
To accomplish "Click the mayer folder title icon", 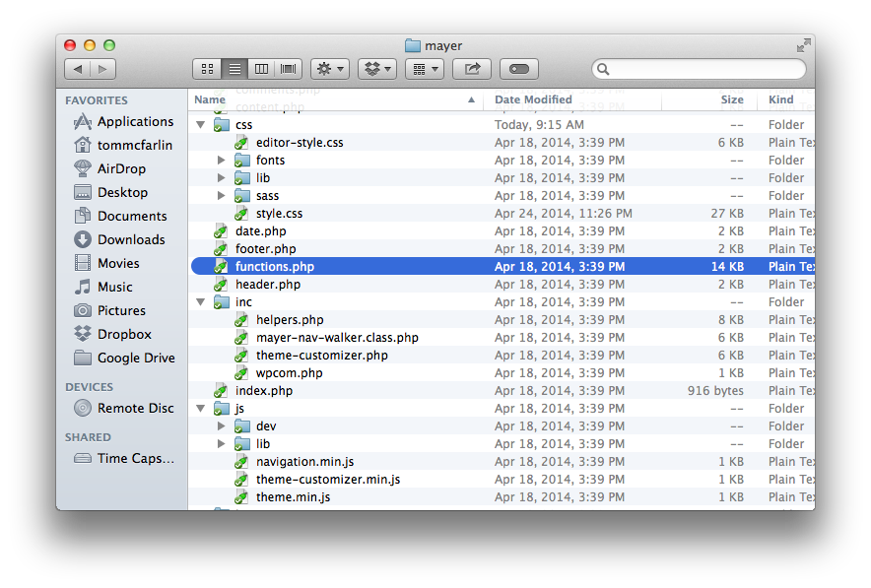I will point(413,45).
